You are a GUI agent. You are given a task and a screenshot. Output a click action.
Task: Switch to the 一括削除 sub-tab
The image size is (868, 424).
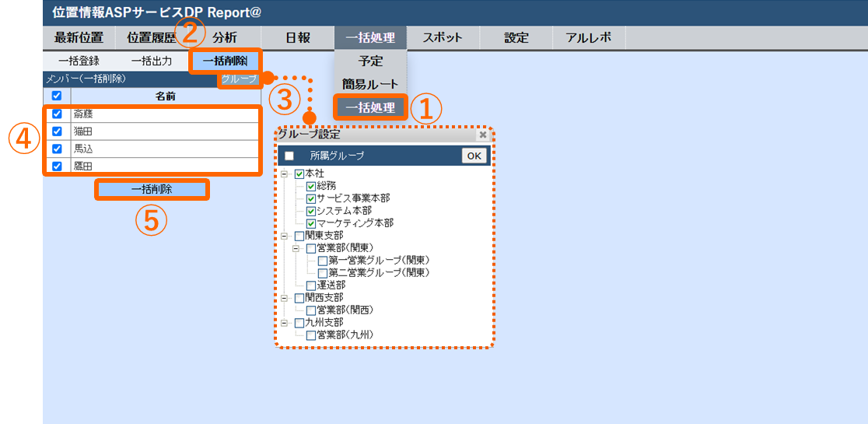pyautogui.click(x=224, y=61)
